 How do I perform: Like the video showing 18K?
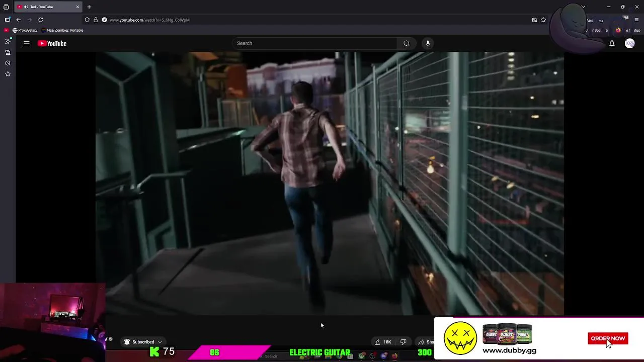tap(382, 342)
